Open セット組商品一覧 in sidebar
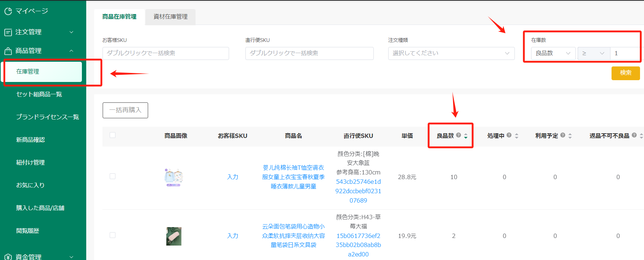This screenshot has height=260, width=644. point(39,94)
